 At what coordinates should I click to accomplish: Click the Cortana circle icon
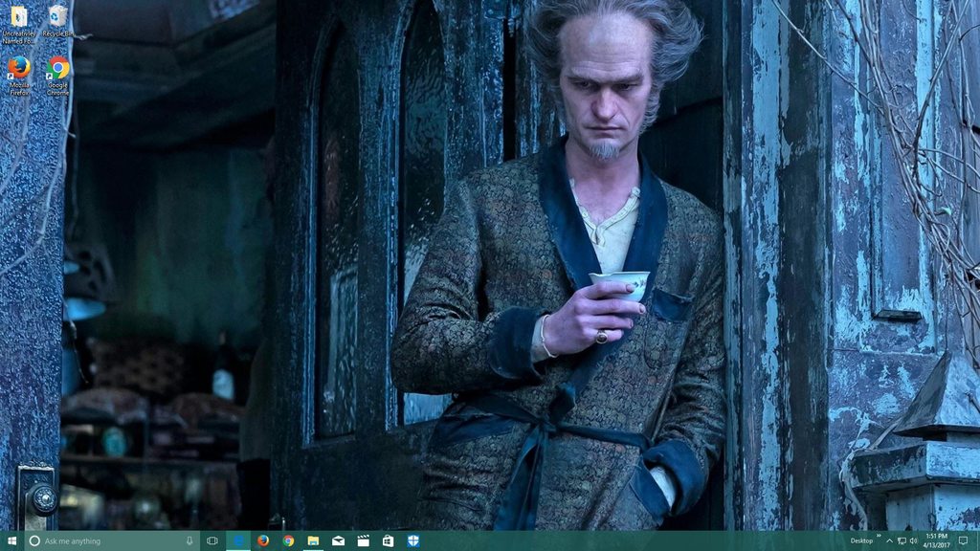[34, 541]
